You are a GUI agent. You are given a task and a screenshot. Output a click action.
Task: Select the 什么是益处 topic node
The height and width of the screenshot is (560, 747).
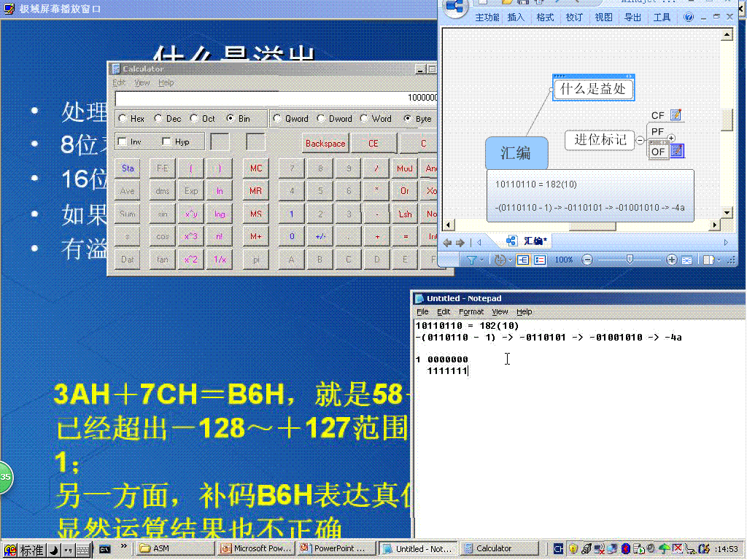593,88
